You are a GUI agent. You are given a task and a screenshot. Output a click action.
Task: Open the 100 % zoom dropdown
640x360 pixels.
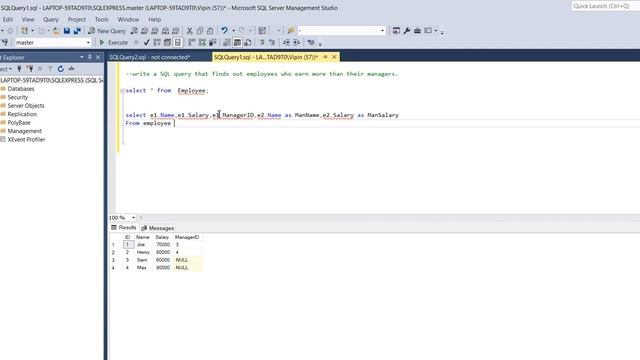[x=133, y=218]
